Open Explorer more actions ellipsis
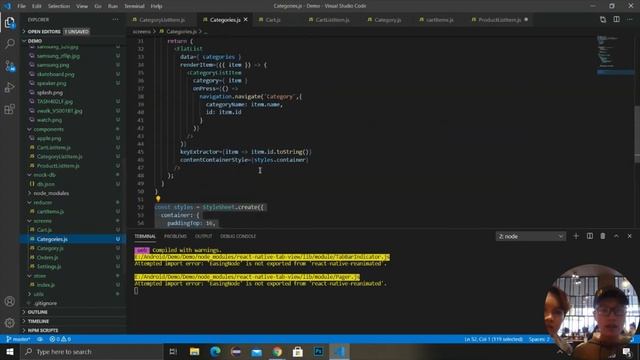The height and width of the screenshot is (360, 640). (116, 20)
